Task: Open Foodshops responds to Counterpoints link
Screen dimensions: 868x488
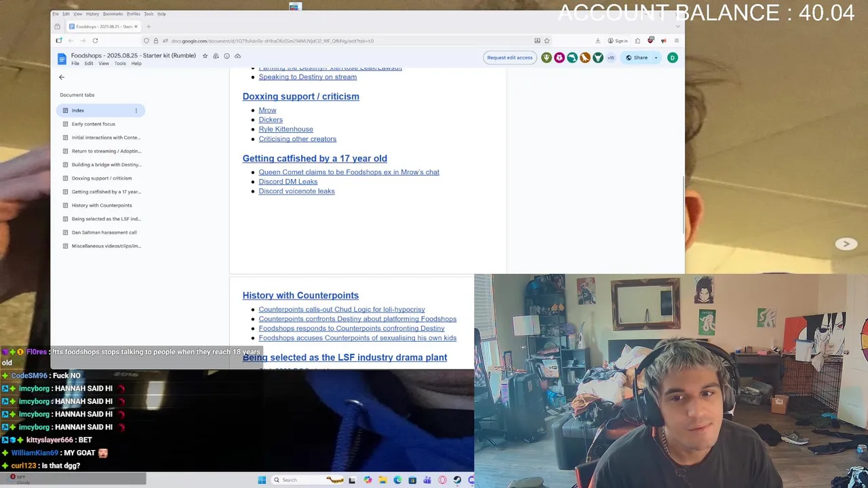Action: (x=351, y=328)
